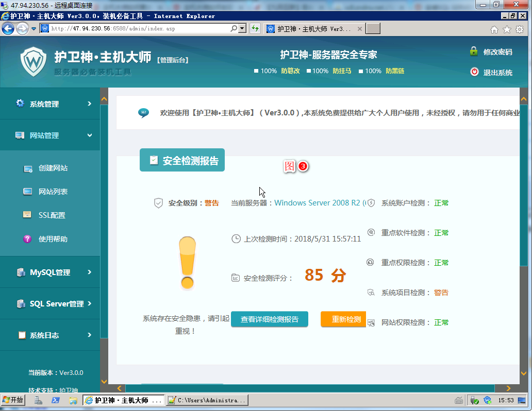Click the search magnifier in address bar
Viewport: 532px width, 411px height.
[234, 28]
